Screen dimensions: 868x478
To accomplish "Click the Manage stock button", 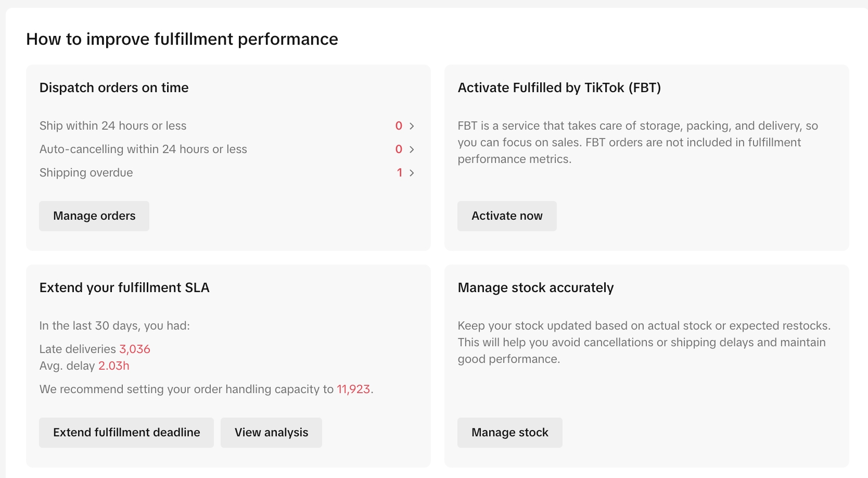I will click(x=509, y=433).
